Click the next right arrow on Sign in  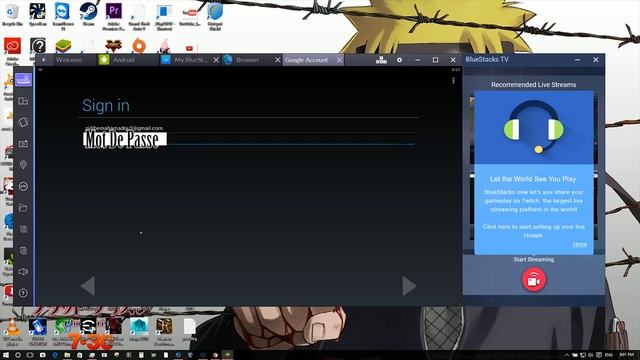tap(409, 286)
